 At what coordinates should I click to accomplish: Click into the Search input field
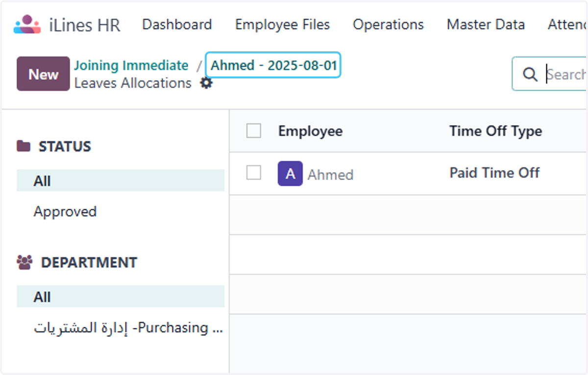coord(566,75)
